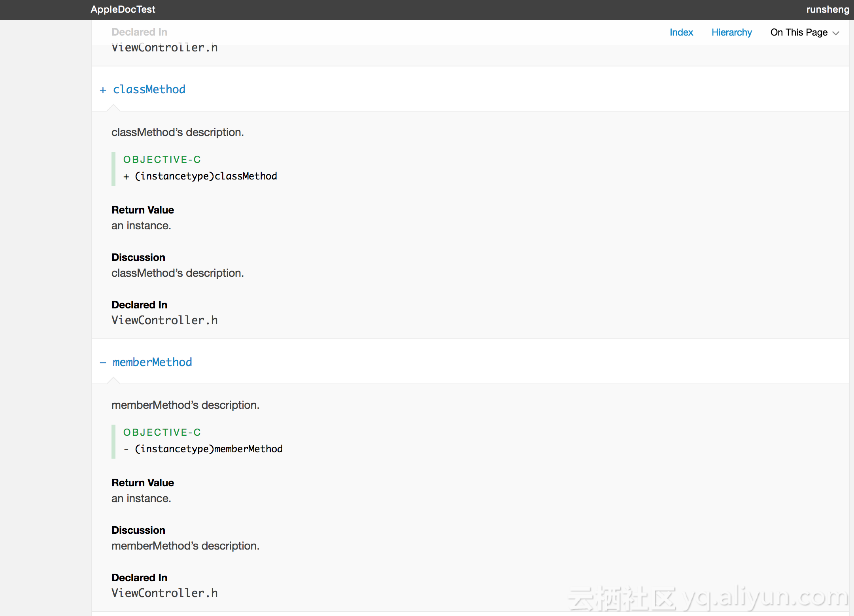Click memberMethod's description under Discussion
Viewport: 854px width, 616px height.
pos(185,546)
